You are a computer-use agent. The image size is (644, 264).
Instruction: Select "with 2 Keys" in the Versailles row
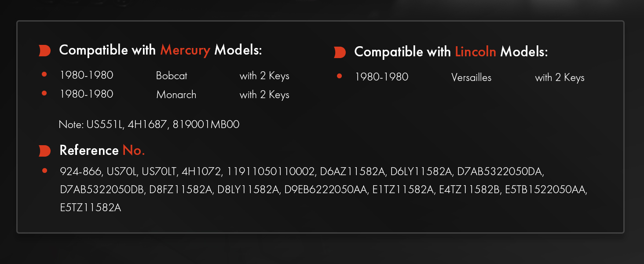point(560,77)
